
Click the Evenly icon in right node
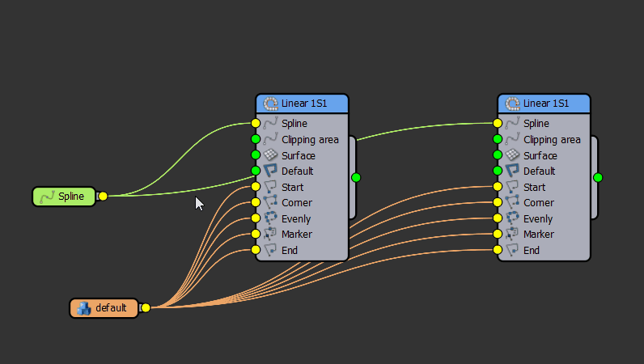point(513,218)
